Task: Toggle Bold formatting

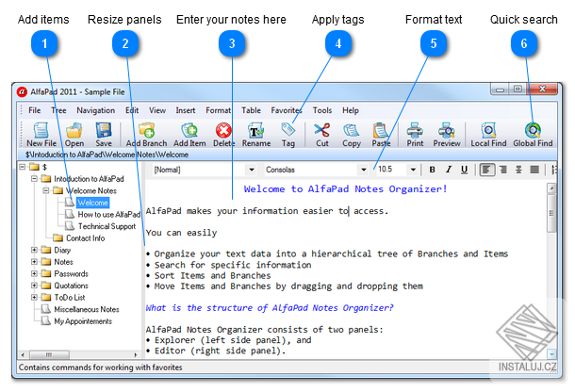Action: pyautogui.click(x=433, y=170)
